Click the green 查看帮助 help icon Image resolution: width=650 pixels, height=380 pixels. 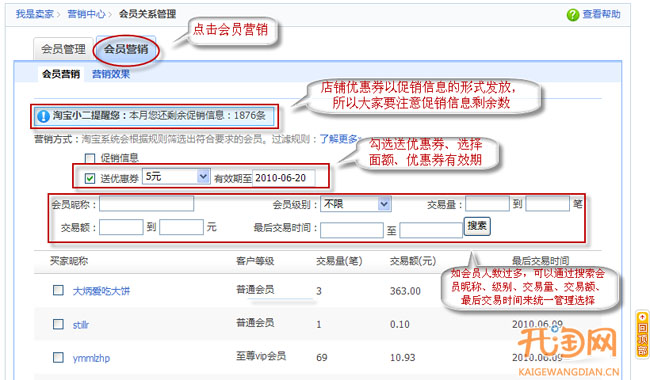click(x=572, y=15)
